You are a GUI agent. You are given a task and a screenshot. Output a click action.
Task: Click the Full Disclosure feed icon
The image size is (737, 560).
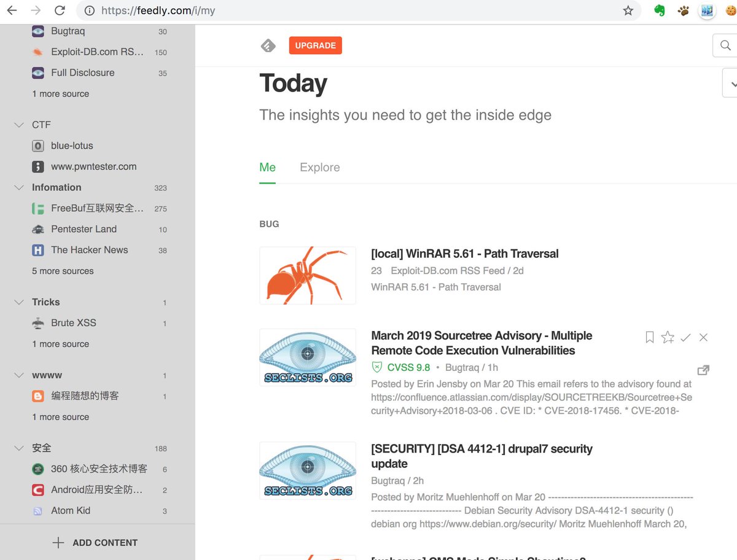tap(38, 72)
